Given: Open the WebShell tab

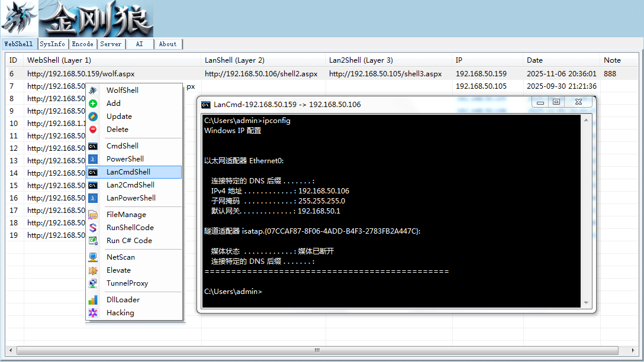Looking at the screenshot, I should click(x=19, y=44).
